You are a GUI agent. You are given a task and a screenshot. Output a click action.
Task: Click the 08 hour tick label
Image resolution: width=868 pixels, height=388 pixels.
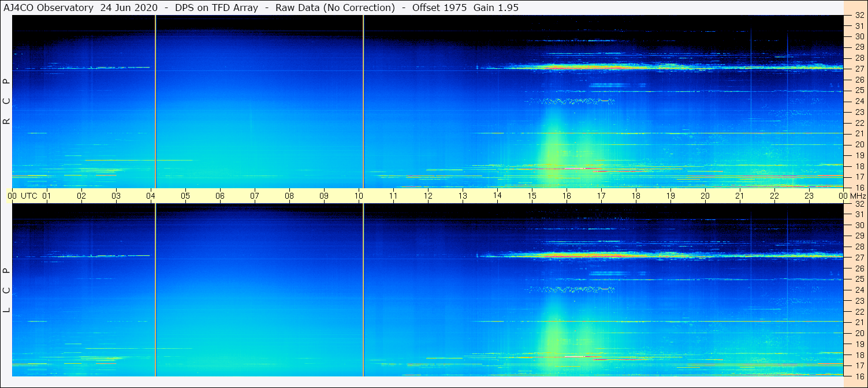click(x=289, y=196)
